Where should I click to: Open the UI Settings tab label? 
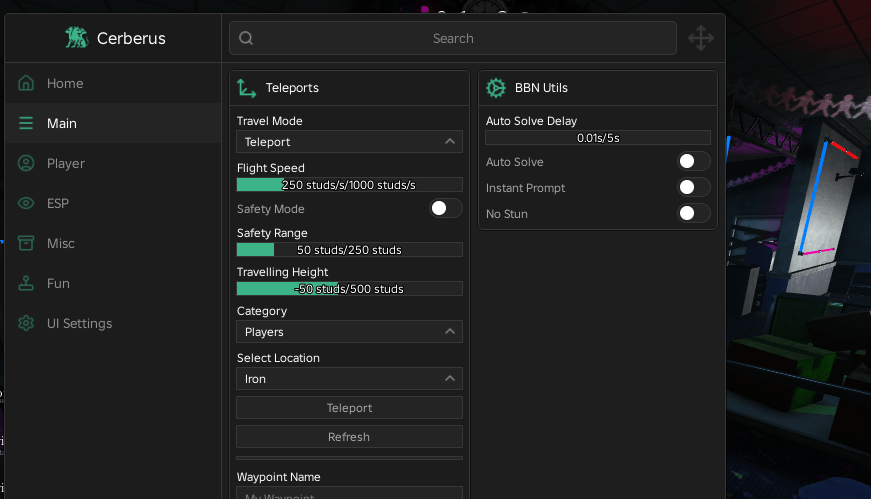[79, 323]
